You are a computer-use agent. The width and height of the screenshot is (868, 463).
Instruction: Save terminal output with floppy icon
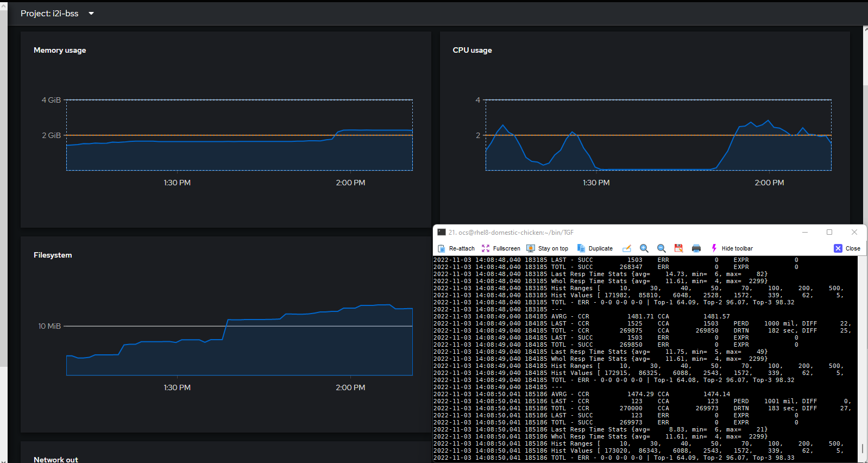(678, 248)
